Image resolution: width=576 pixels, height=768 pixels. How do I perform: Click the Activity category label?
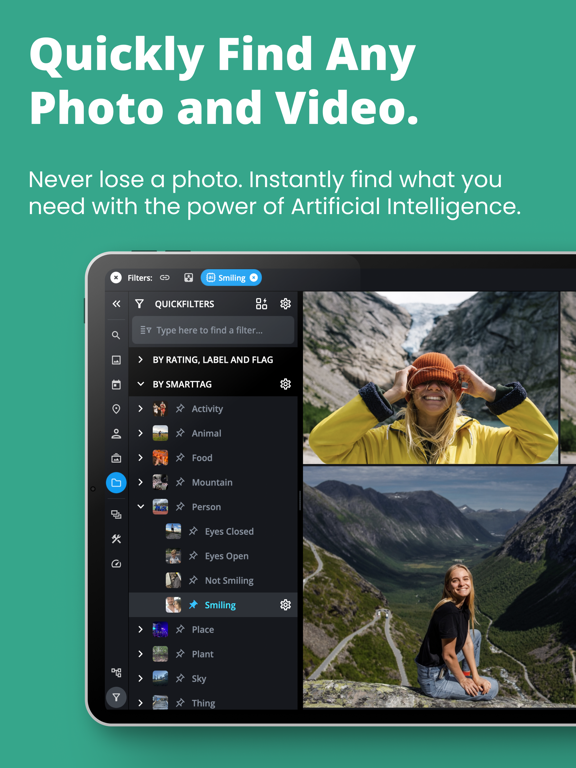pos(207,409)
